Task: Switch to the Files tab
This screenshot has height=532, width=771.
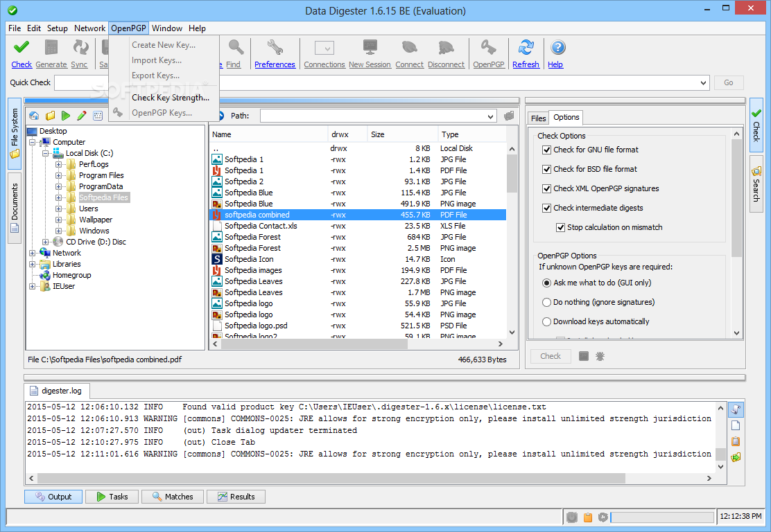Action: [x=539, y=118]
